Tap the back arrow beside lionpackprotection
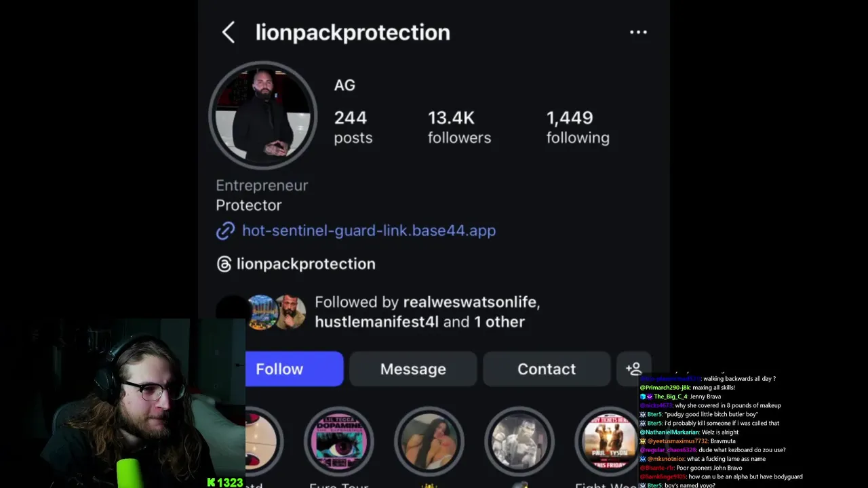This screenshot has height=488, width=868. pyautogui.click(x=228, y=33)
